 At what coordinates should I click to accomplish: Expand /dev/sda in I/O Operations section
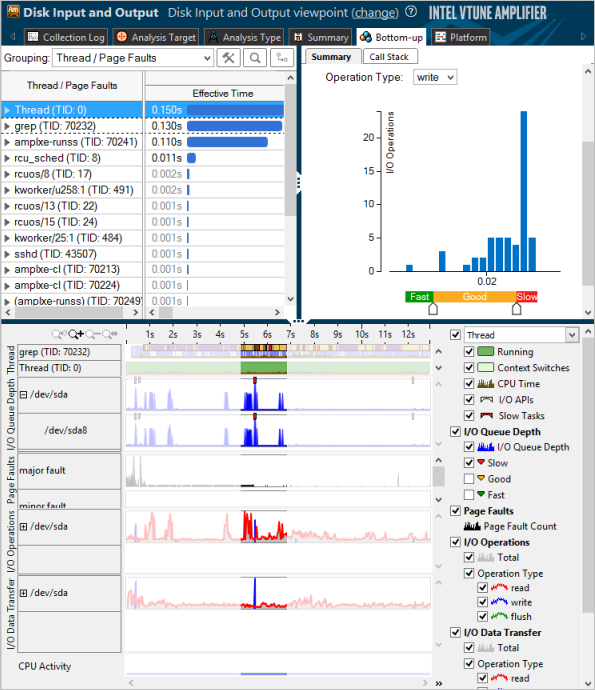tap(24, 527)
